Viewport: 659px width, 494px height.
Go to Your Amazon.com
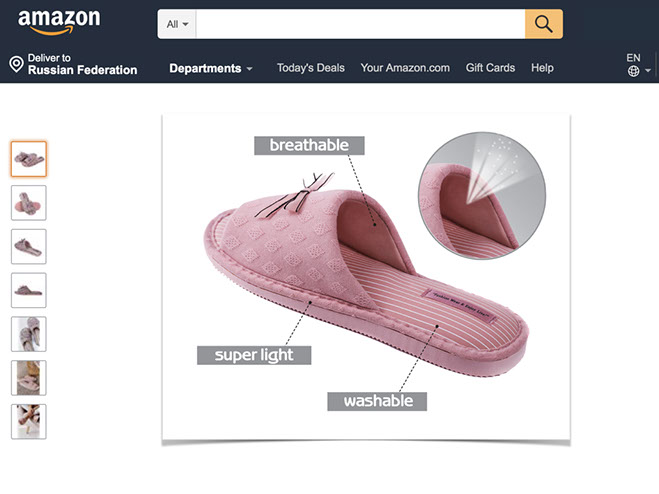tap(405, 68)
